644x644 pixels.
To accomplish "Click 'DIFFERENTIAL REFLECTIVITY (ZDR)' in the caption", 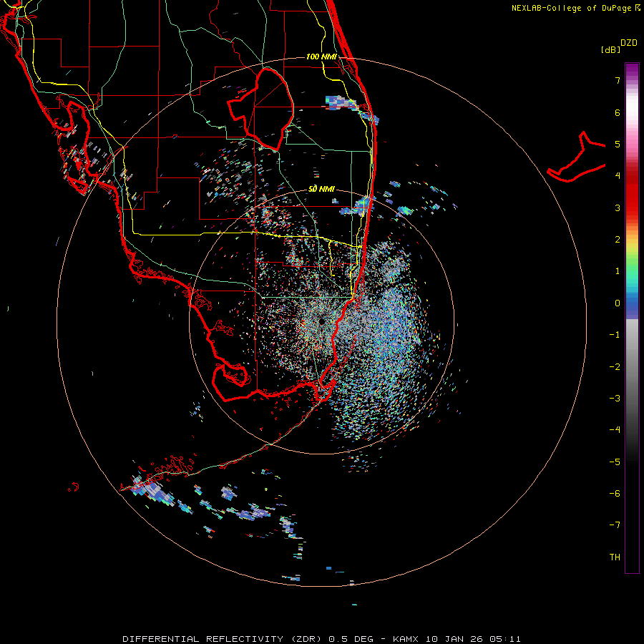I will coord(222,639).
